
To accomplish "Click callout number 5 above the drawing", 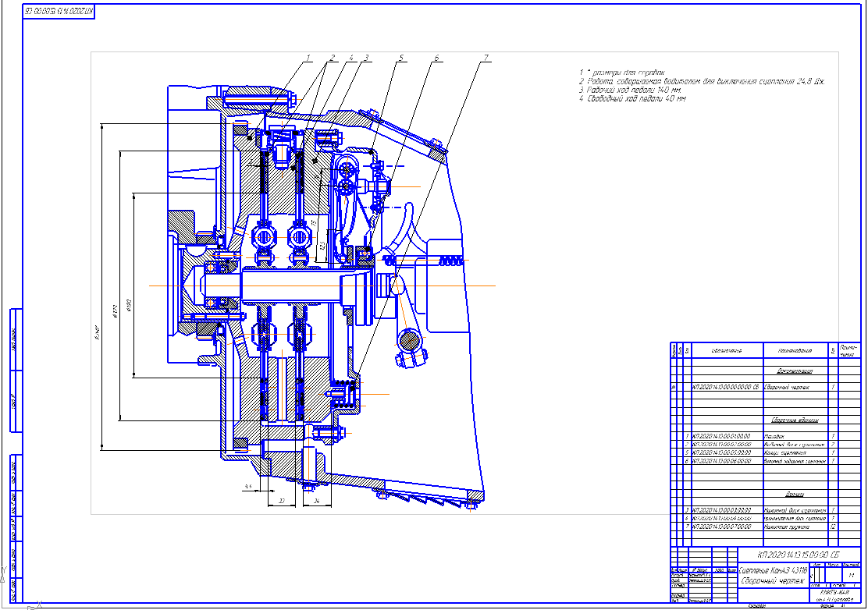I will pyautogui.click(x=401, y=58).
